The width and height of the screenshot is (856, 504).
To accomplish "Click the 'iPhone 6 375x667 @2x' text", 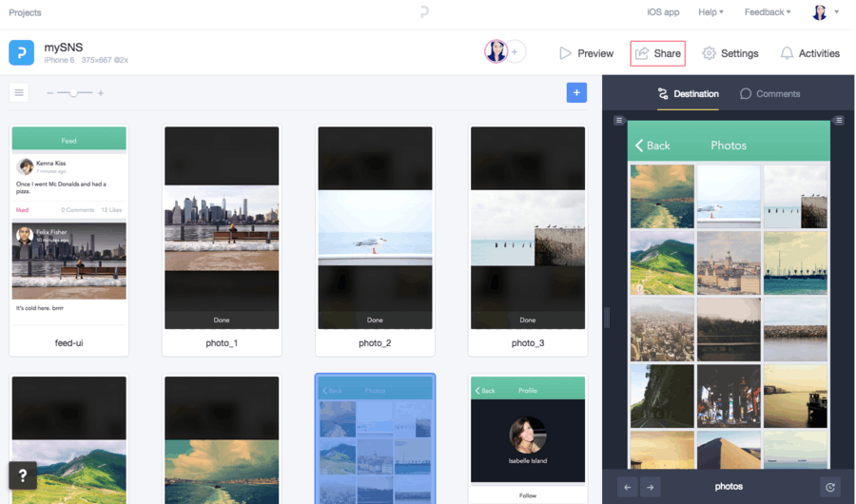I will pos(87,60).
